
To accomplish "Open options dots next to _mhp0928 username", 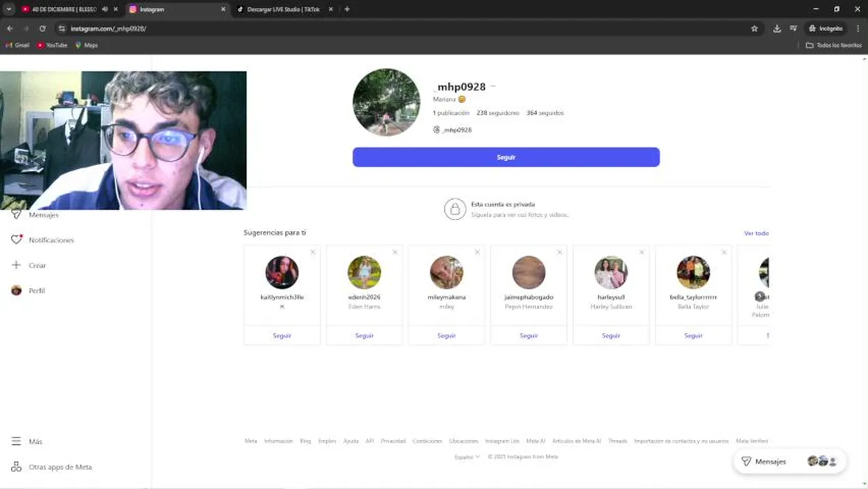I will pos(493,86).
